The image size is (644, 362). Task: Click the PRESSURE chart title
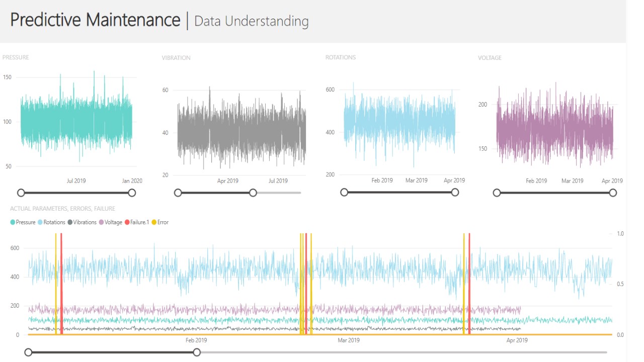[16, 57]
